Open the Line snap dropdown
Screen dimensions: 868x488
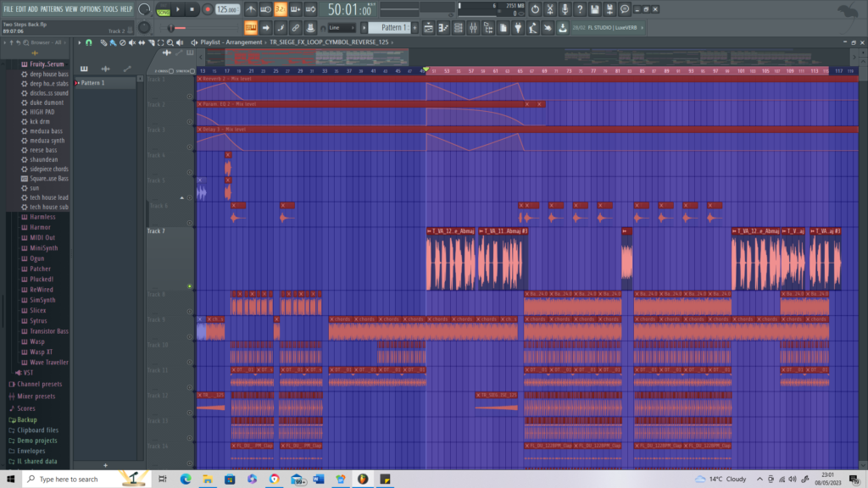[341, 28]
